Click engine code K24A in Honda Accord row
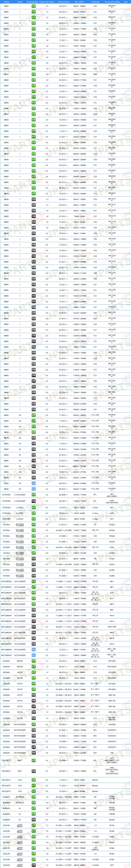 click(x=112, y=547)
